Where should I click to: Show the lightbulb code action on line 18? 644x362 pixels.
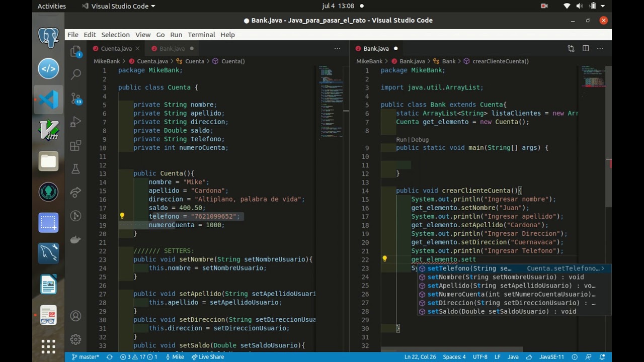pos(122,216)
